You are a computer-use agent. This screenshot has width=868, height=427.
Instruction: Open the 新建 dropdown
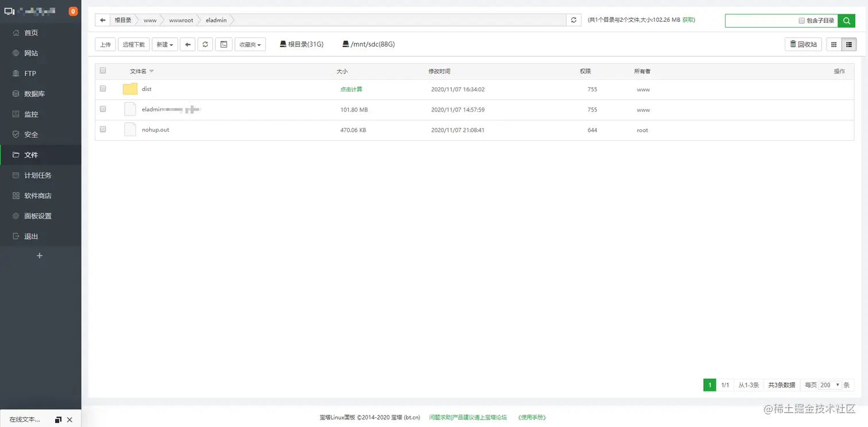coord(164,44)
